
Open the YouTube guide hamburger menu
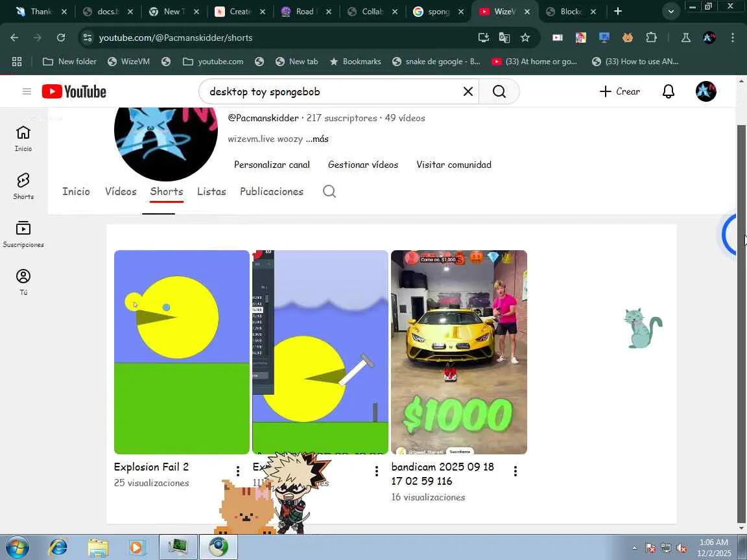point(27,91)
